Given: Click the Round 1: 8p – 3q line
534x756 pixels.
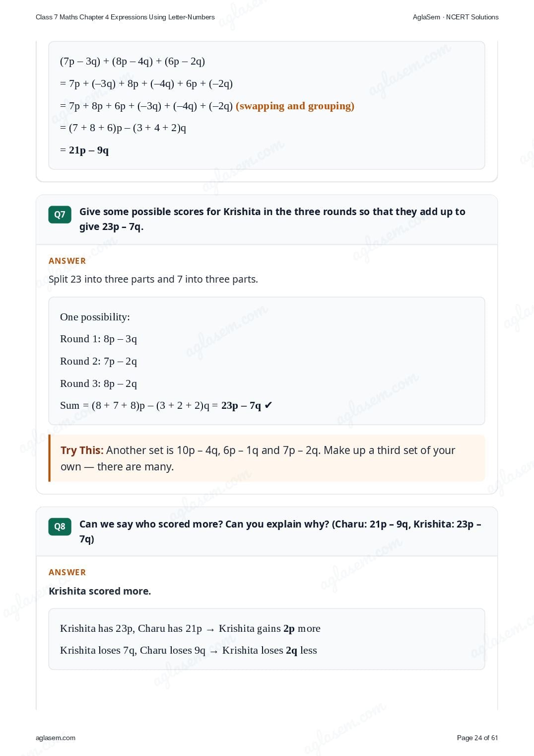Looking at the screenshot, I should pos(98,339).
